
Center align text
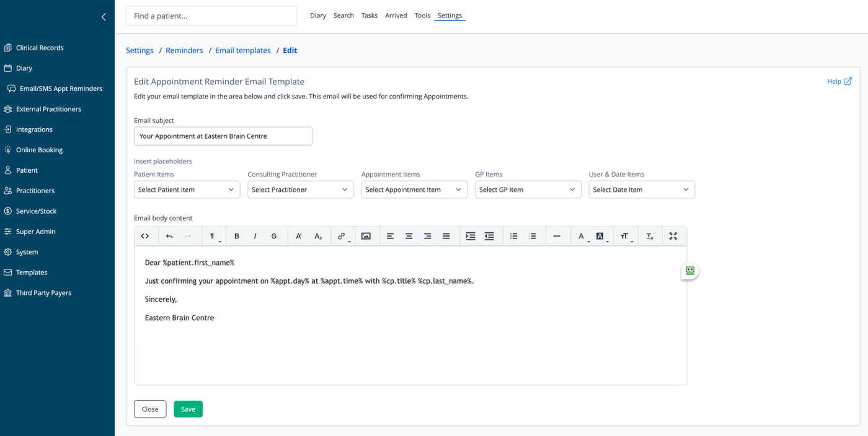tap(409, 236)
